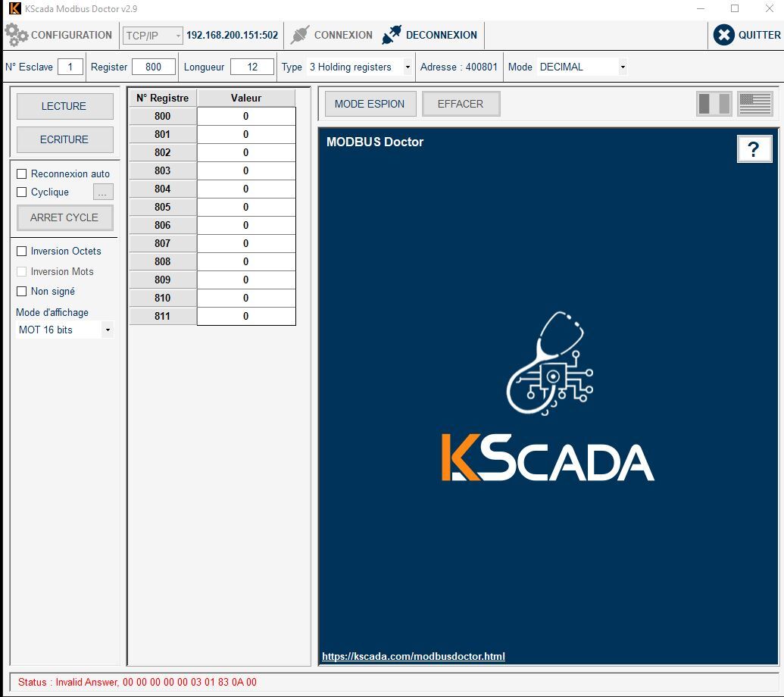Switch to the lined list view icon
The width and height of the screenshot is (784, 697).
point(755,104)
